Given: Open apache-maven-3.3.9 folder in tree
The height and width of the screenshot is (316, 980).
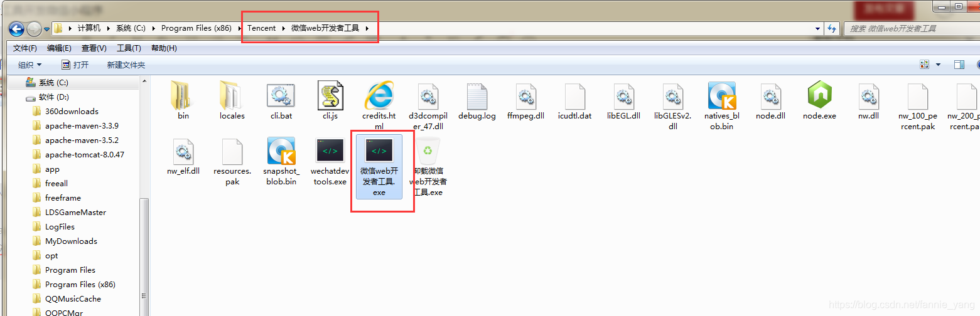Looking at the screenshot, I should point(82,125).
